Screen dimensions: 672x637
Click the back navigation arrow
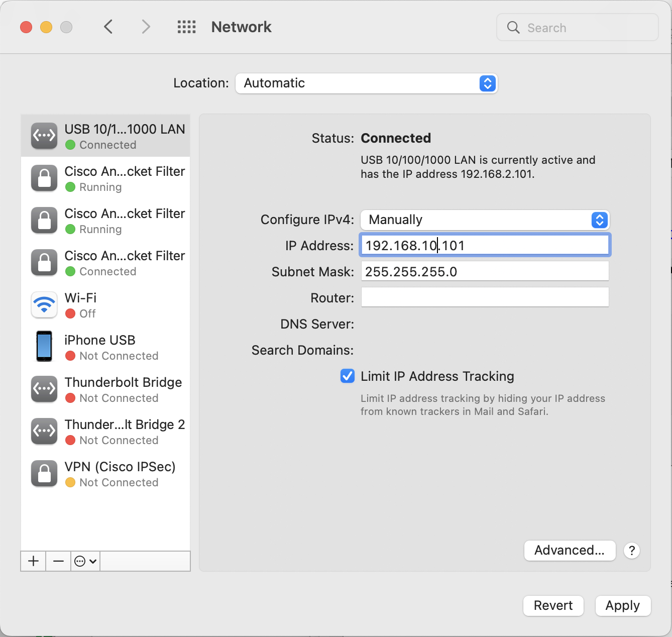tap(108, 27)
